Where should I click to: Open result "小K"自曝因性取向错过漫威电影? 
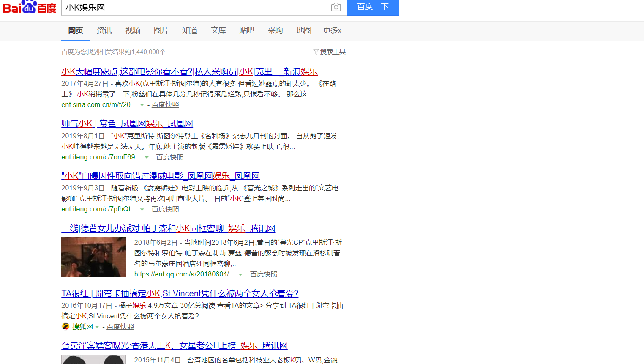pos(161,176)
